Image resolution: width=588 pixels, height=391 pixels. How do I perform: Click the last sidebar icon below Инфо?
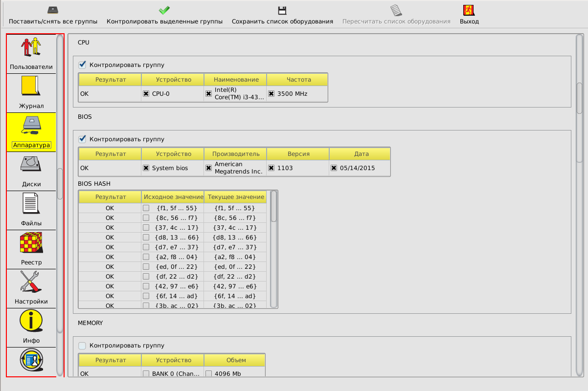coord(31,361)
